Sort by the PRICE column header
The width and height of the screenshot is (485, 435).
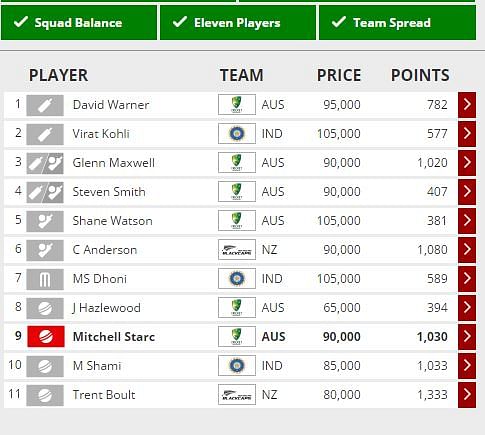coord(339,75)
